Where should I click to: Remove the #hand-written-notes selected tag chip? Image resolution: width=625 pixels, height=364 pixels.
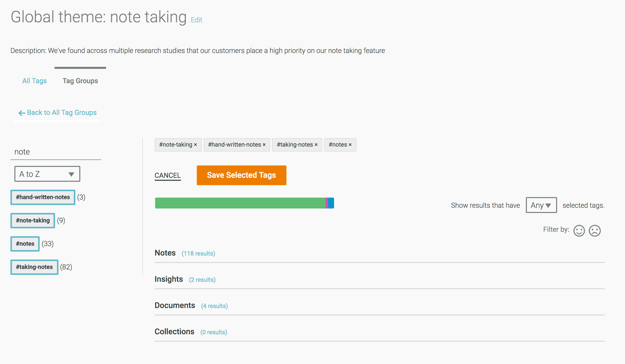(264, 145)
